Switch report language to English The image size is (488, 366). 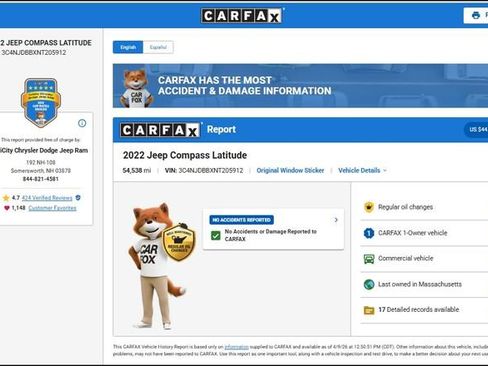pyautogui.click(x=128, y=47)
